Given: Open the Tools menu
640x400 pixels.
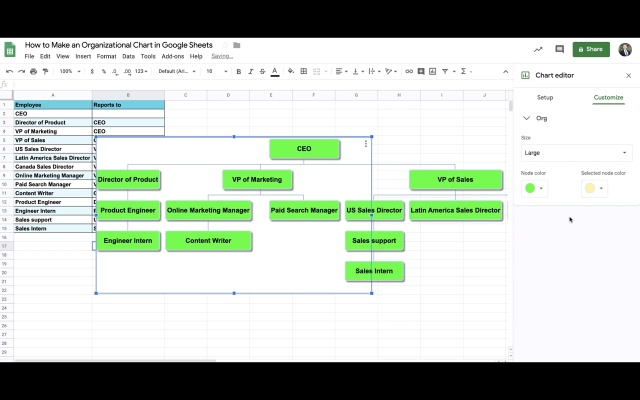Looking at the screenshot, I should tap(148, 56).
